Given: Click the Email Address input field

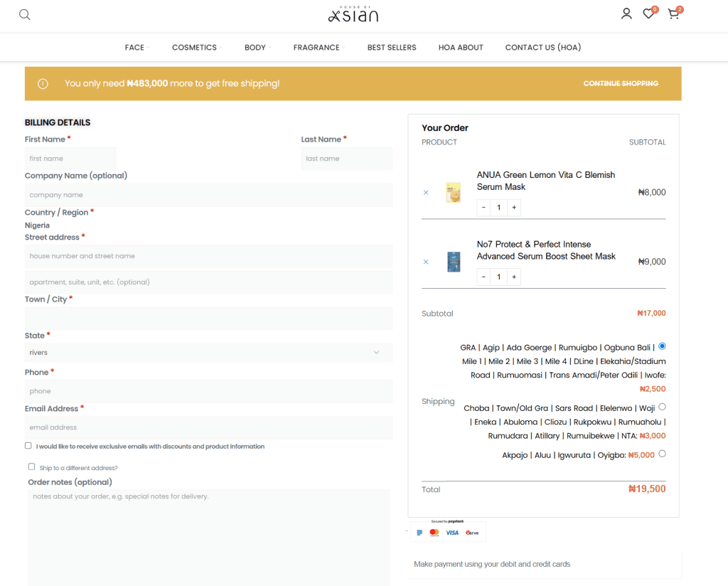Looking at the screenshot, I should coord(208,427).
